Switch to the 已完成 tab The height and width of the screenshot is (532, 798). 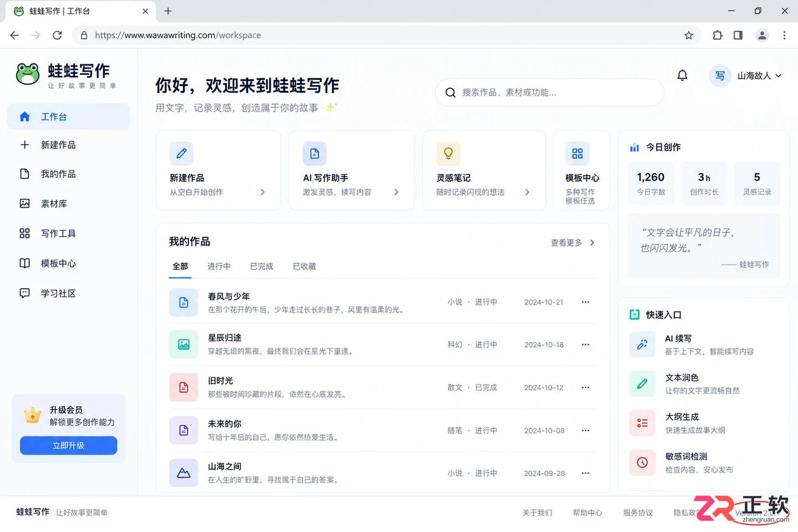262,267
